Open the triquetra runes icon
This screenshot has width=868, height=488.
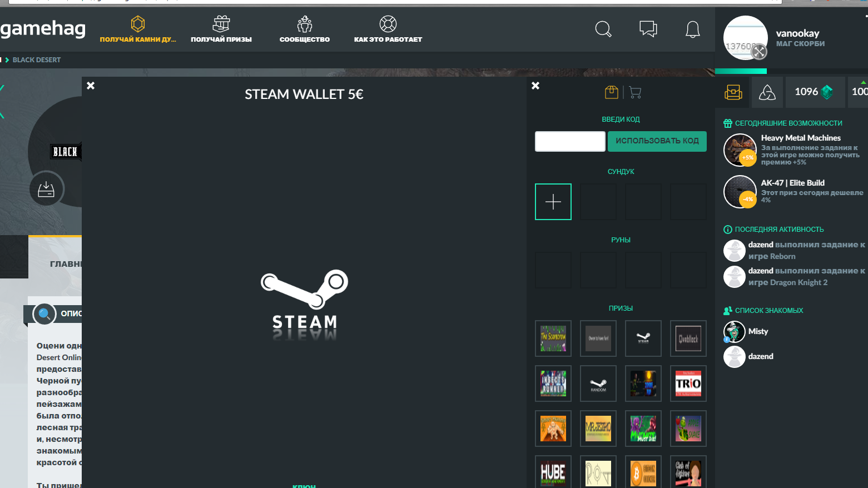click(767, 92)
